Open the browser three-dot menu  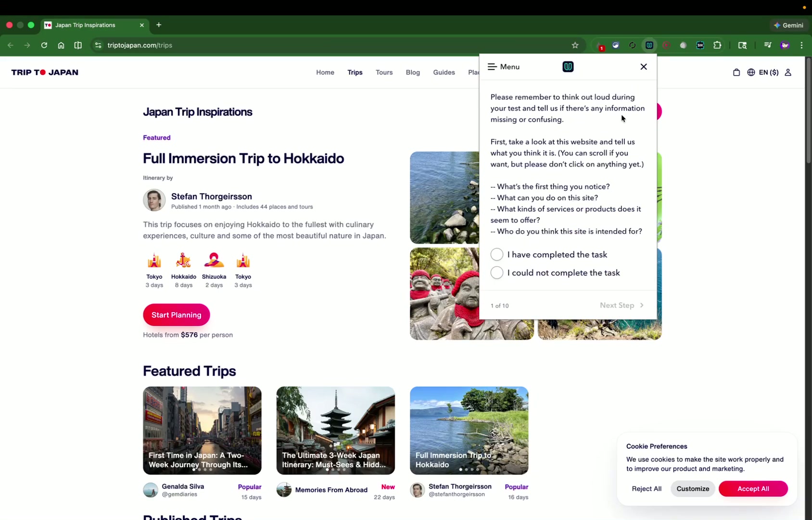(x=801, y=45)
